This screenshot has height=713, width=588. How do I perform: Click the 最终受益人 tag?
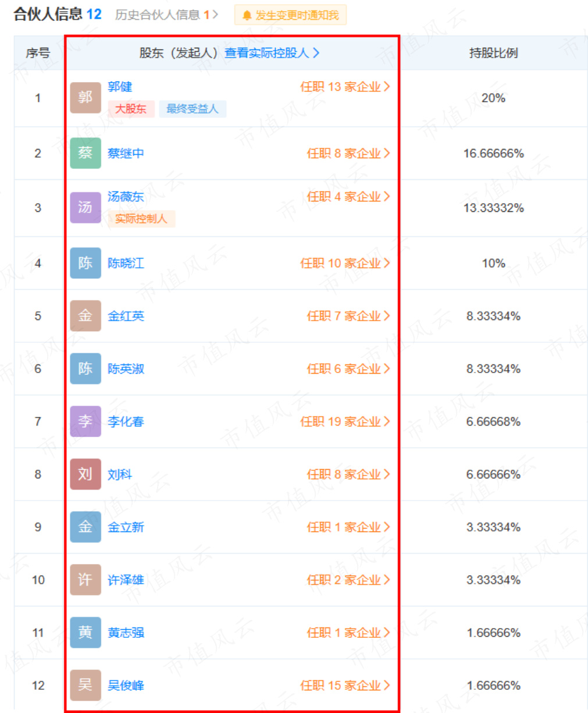click(192, 109)
